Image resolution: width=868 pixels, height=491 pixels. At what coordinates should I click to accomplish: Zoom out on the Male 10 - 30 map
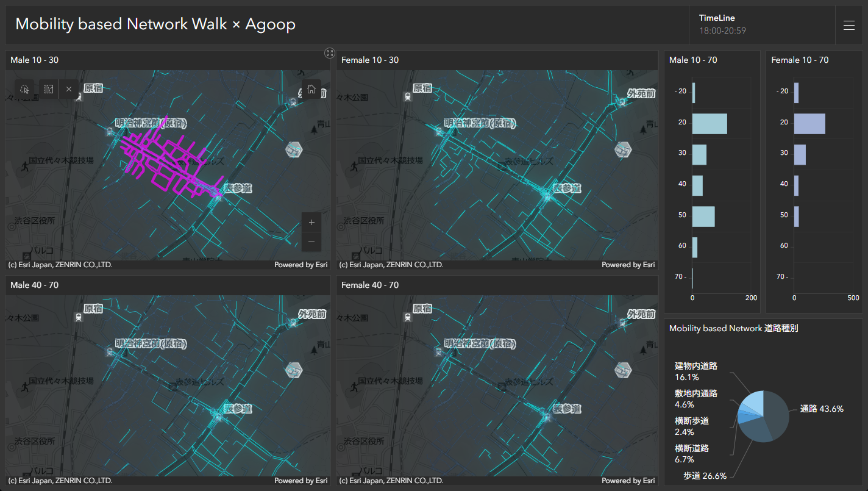point(311,242)
